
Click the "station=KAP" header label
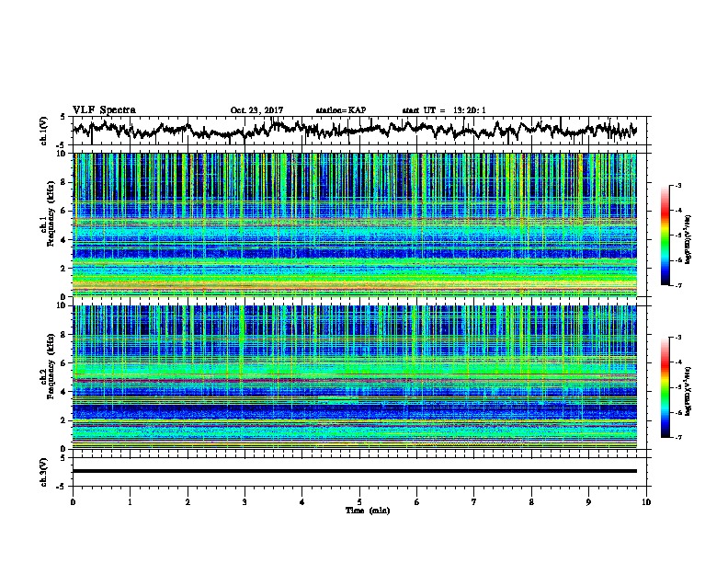(x=341, y=110)
